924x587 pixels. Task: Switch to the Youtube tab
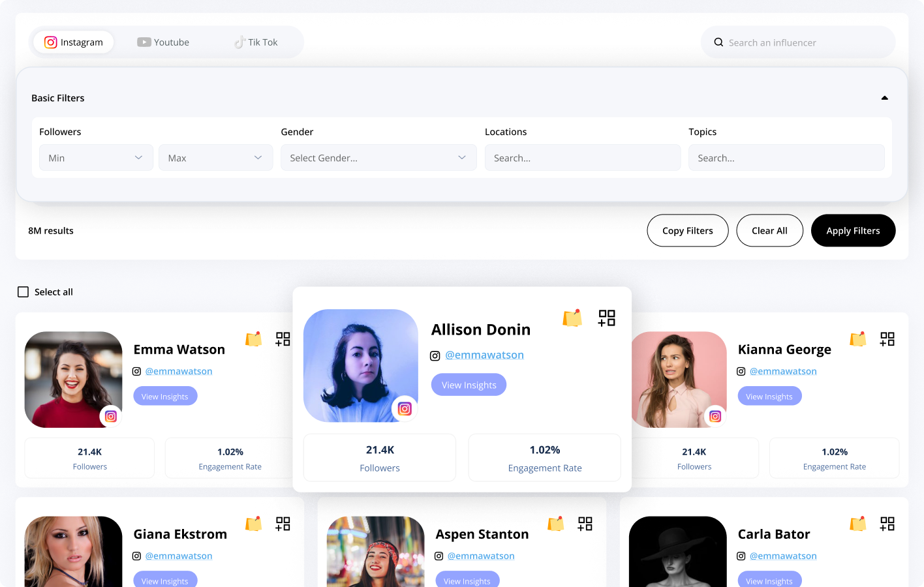(x=163, y=42)
